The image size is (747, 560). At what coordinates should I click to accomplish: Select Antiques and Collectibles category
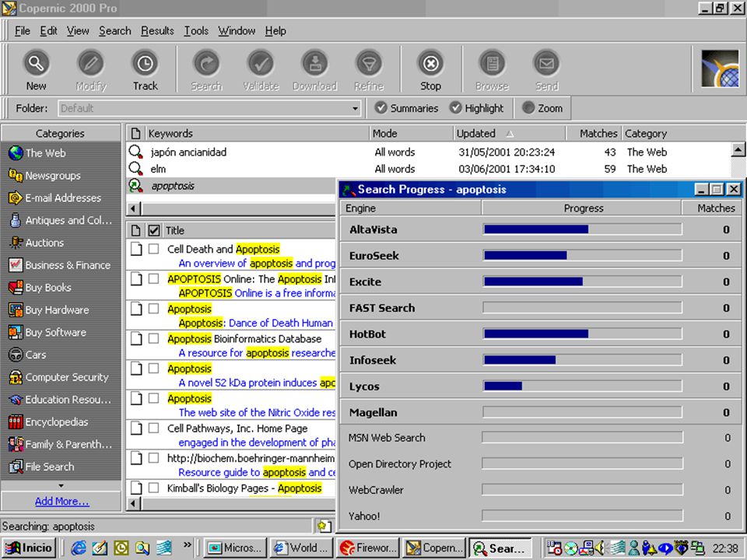(61, 220)
